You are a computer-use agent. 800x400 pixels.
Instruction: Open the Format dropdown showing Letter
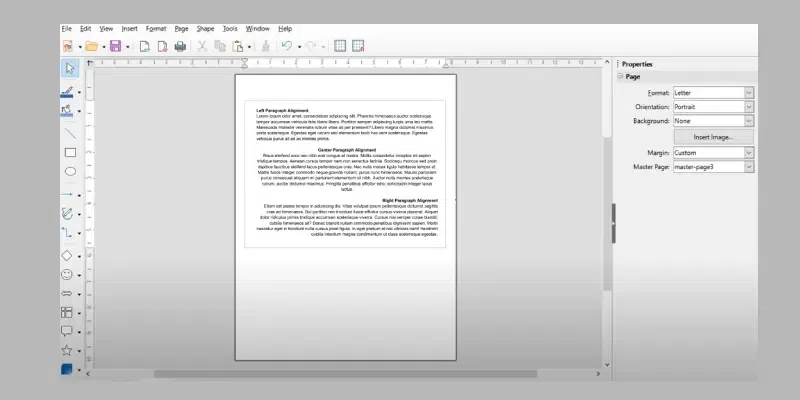tap(713, 93)
